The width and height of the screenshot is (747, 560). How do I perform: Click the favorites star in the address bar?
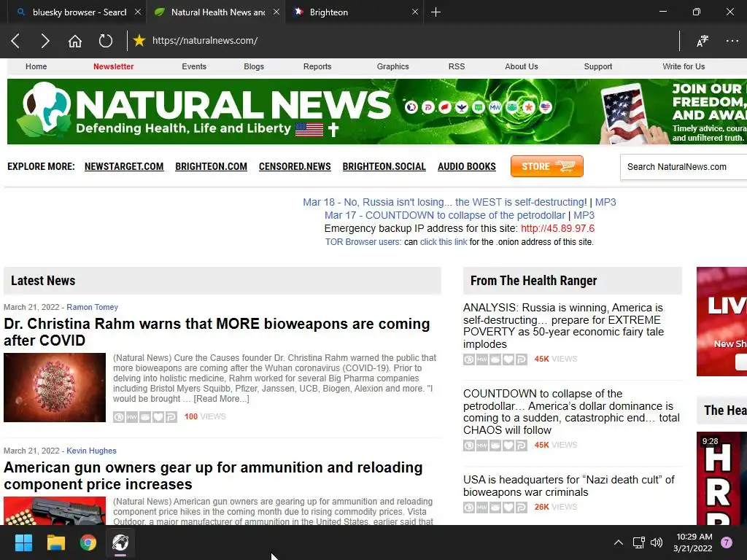139,41
